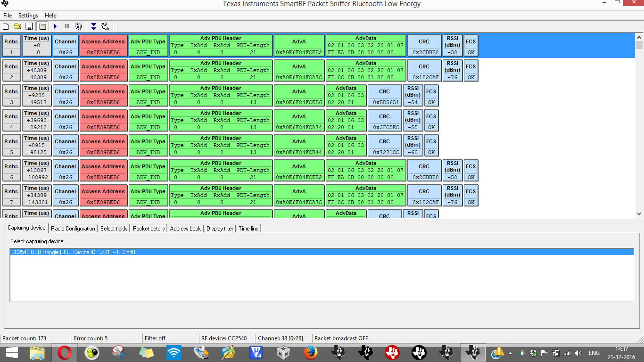
Task: Select the CC2540 USB Dongle capturing device
Action: tap(322, 252)
